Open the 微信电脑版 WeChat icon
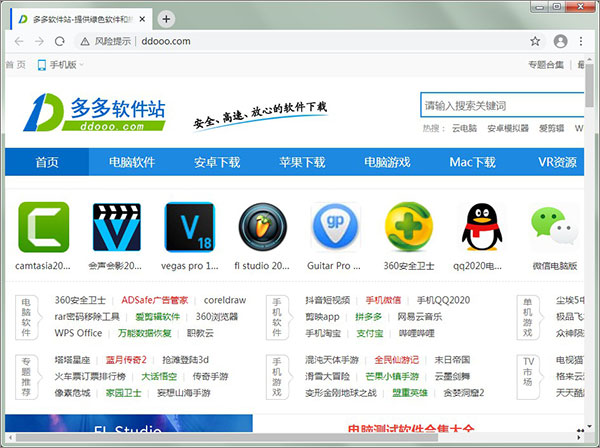The image size is (600, 448). pos(554,226)
